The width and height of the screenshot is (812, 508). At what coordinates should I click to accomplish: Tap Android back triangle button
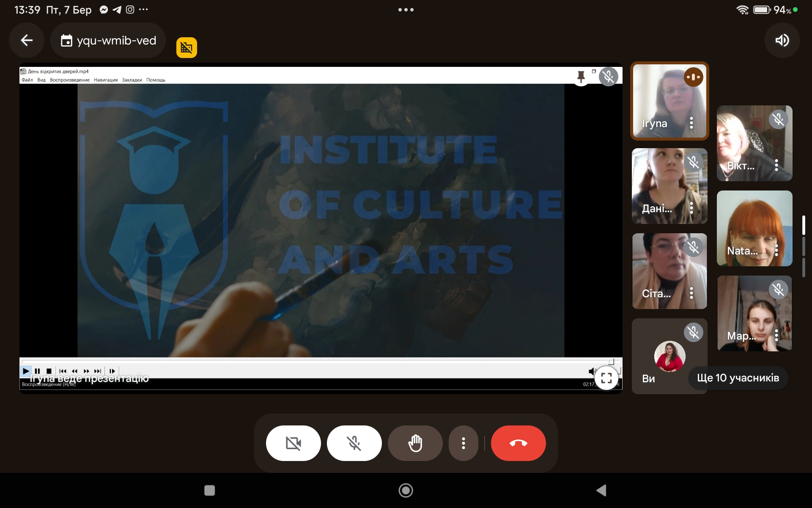pyautogui.click(x=601, y=490)
